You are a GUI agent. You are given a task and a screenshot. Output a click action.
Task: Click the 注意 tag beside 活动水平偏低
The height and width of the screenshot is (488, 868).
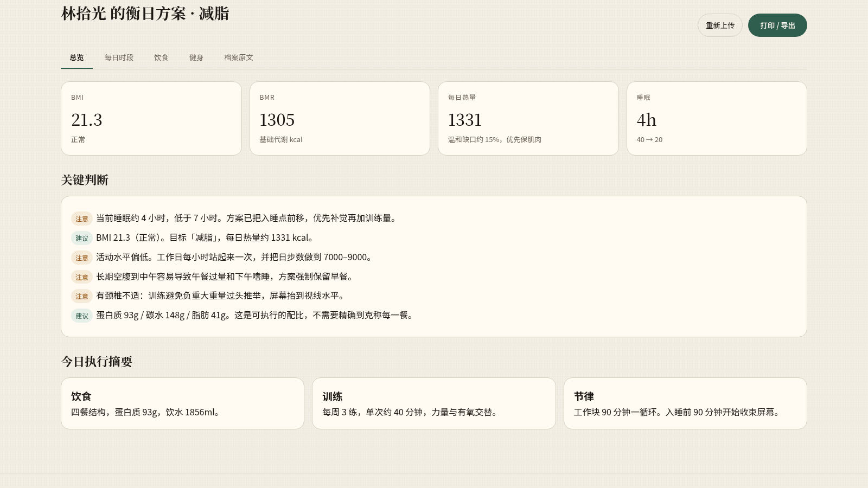82,258
